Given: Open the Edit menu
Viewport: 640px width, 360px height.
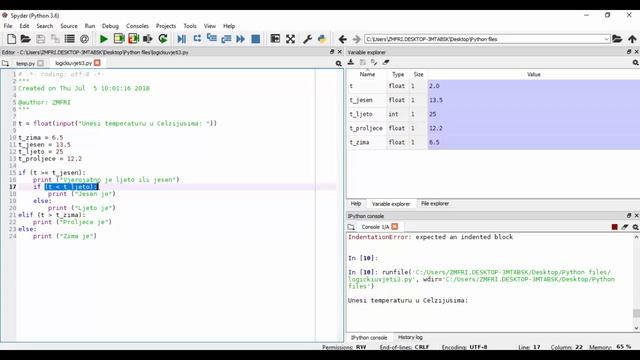Looking at the screenshot, I should click(x=24, y=26).
